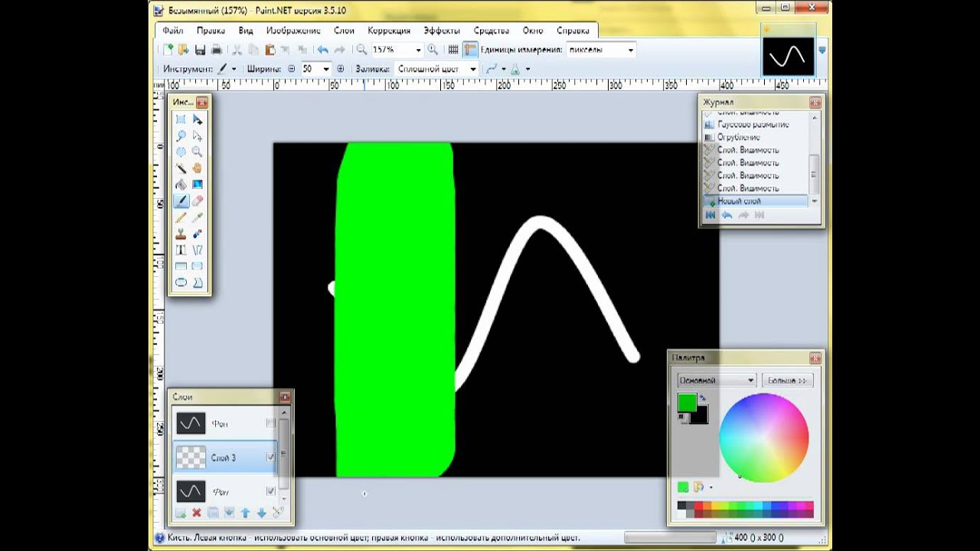Click the Save icon in the toolbar

point(200,50)
